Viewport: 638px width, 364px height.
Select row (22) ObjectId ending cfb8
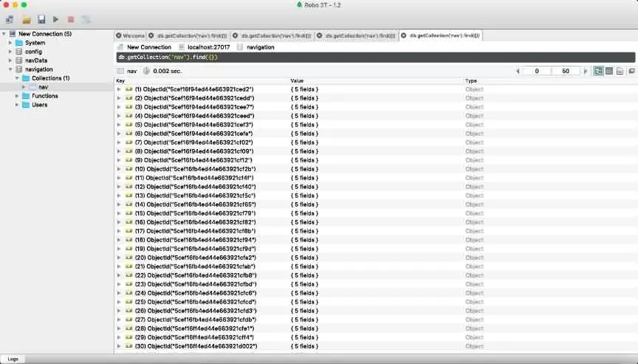click(196, 275)
